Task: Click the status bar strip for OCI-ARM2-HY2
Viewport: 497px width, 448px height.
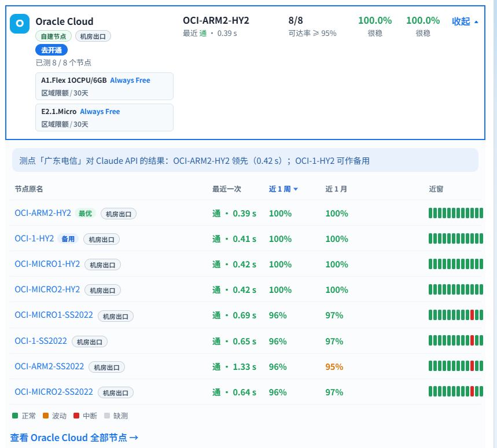Action: [456, 213]
